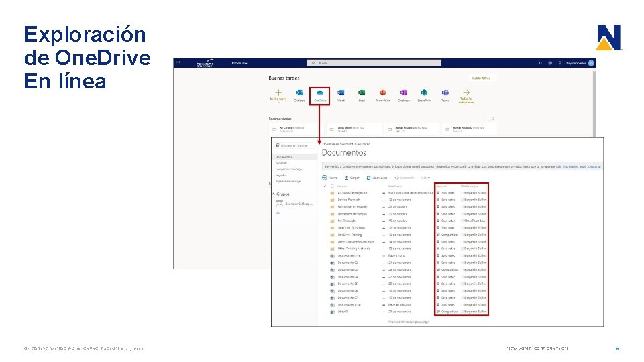
Task: Click the Office 365 header label
Action: [x=239, y=63]
